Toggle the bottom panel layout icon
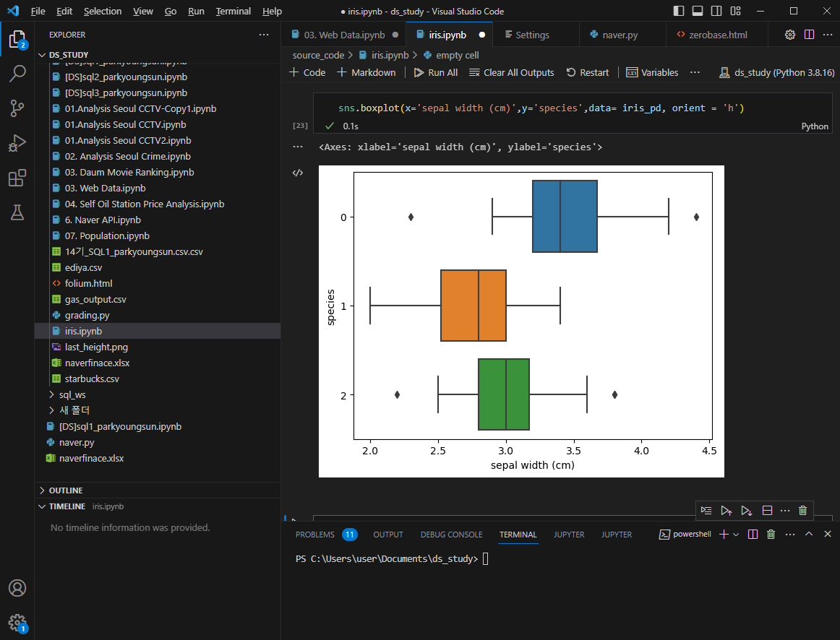The height and width of the screenshot is (640, 840). [x=698, y=11]
